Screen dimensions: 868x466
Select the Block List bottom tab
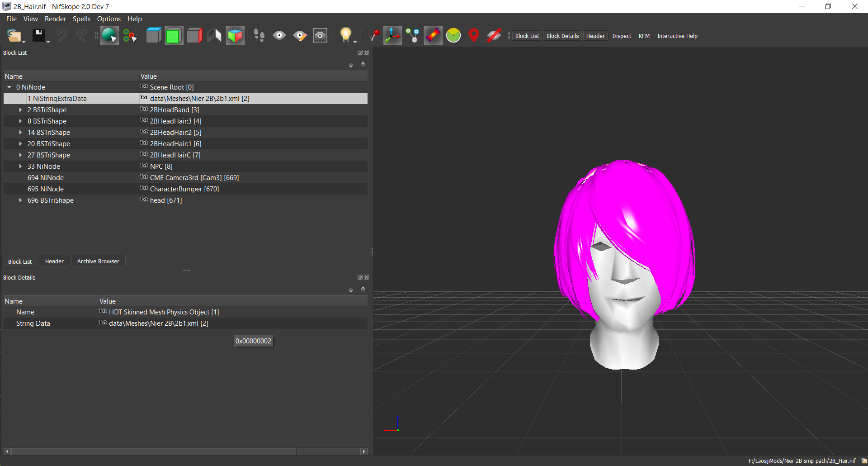pyautogui.click(x=20, y=262)
